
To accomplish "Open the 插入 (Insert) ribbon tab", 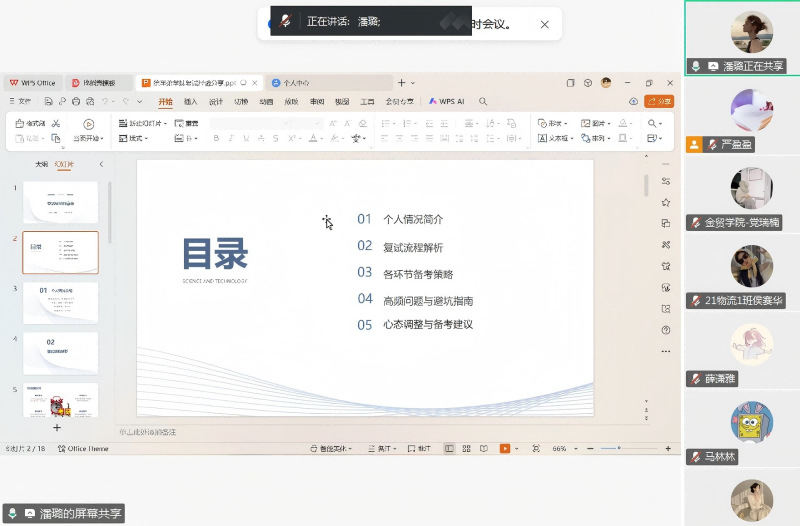I will [190, 101].
